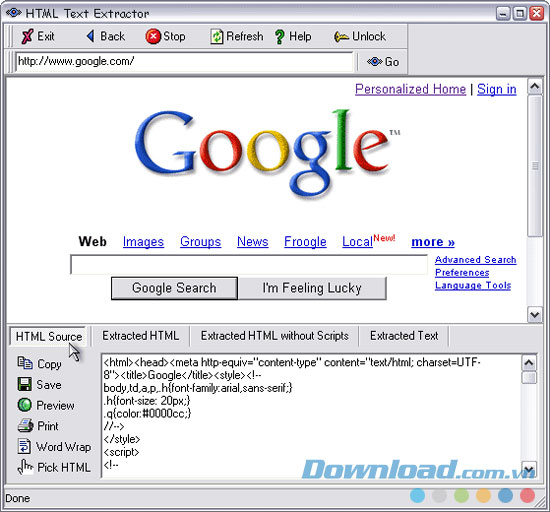Open the Extracted HTML tab
This screenshot has width=550, height=512.
[141, 336]
